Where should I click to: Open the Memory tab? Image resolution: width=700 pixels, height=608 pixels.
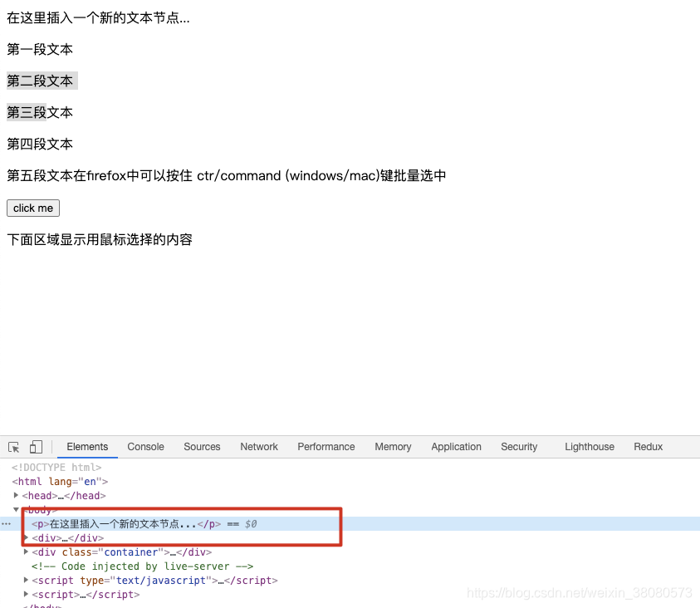(393, 447)
